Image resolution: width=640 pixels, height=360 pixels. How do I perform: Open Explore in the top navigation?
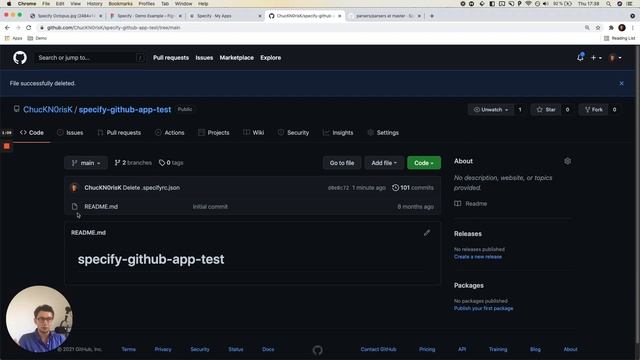pyautogui.click(x=271, y=58)
